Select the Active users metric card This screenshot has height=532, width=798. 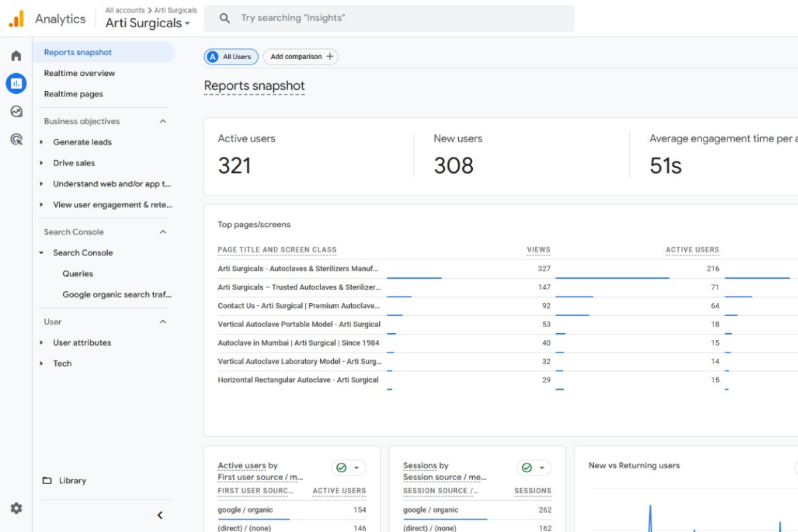click(x=309, y=156)
